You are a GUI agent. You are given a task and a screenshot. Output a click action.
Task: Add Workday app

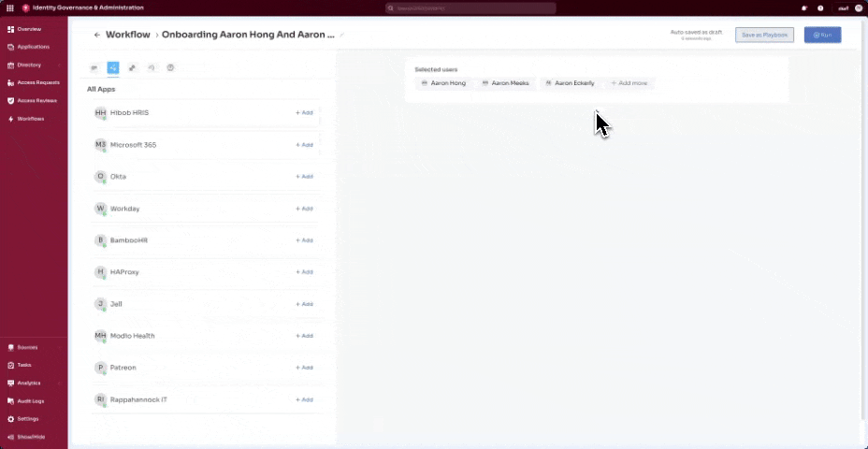pyautogui.click(x=304, y=209)
